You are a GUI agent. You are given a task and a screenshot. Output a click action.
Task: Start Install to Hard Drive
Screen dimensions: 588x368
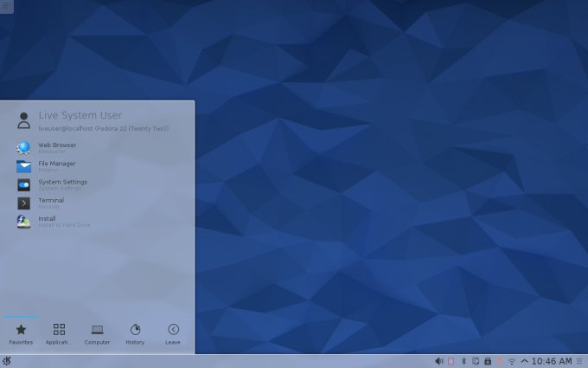pos(54,221)
